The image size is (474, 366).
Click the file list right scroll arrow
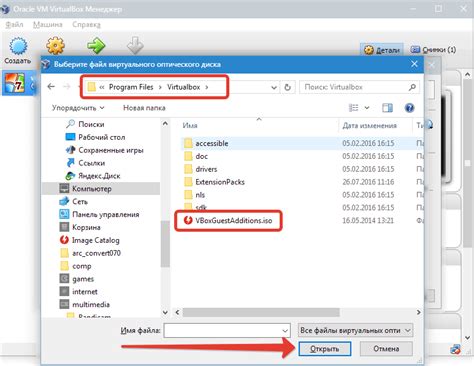pos(418,312)
